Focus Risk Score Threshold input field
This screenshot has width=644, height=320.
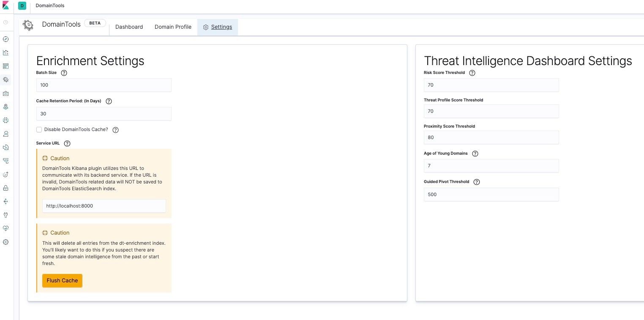491,85
